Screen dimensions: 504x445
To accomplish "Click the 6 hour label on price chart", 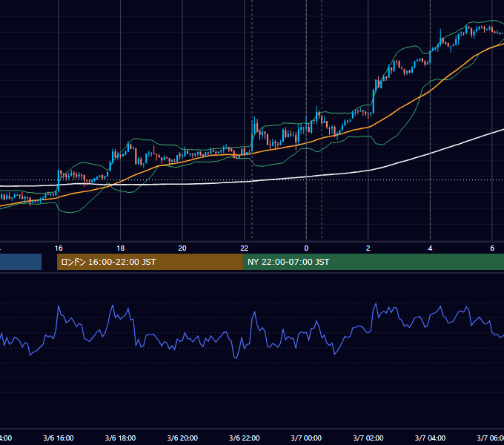I will [x=492, y=248].
